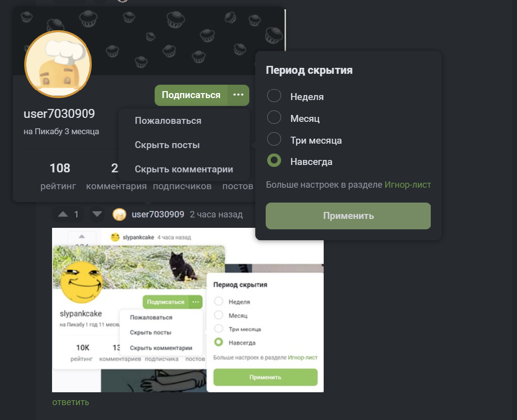517x420 pixels.
Task: Upvote the comment with the up arrow
Action: coord(63,214)
